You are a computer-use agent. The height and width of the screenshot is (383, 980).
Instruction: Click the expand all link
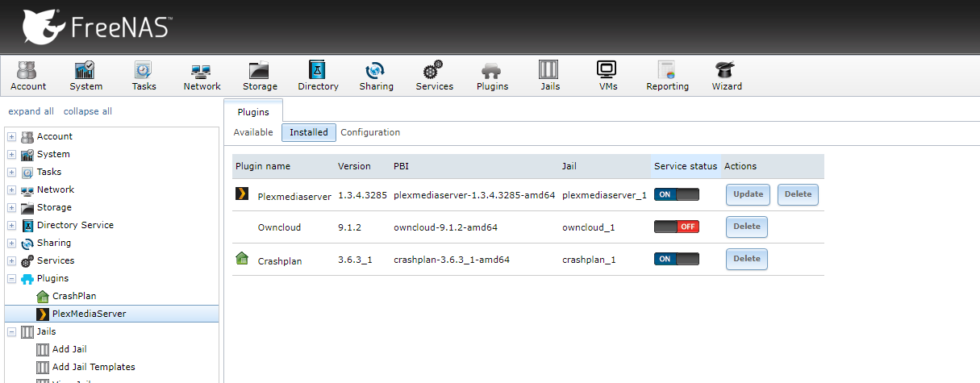[x=31, y=111]
